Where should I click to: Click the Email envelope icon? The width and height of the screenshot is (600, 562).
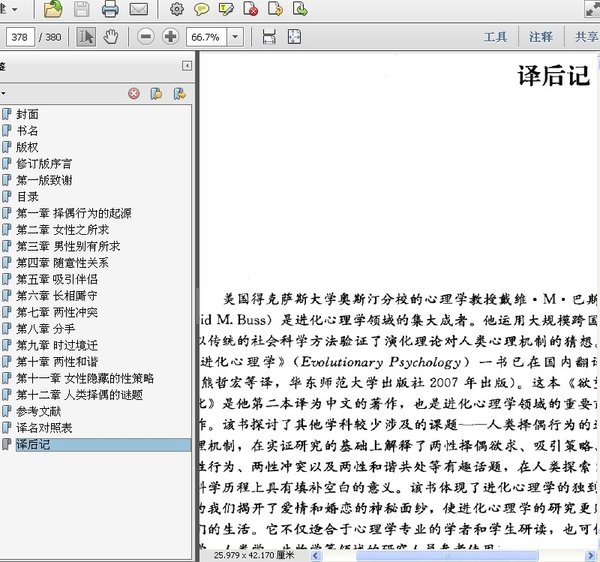pos(138,10)
